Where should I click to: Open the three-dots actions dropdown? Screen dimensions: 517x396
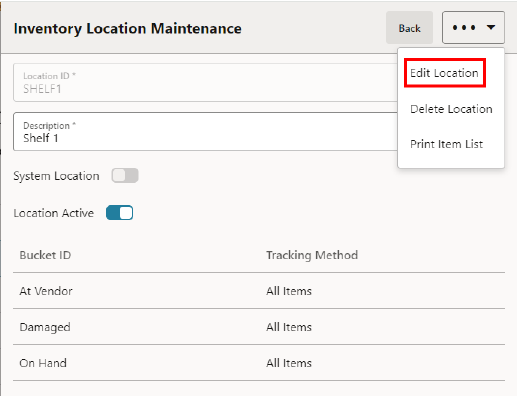coord(473,28)
